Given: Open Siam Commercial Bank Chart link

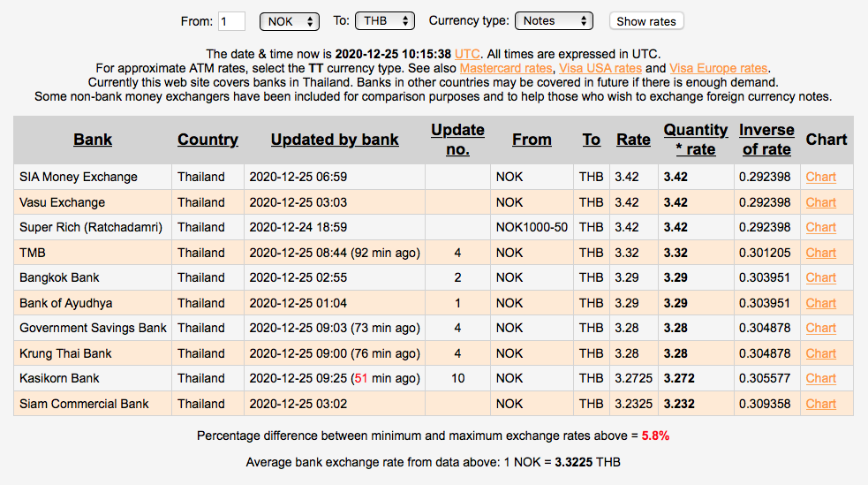Looking at the screenshot, I should pos(820,404).
